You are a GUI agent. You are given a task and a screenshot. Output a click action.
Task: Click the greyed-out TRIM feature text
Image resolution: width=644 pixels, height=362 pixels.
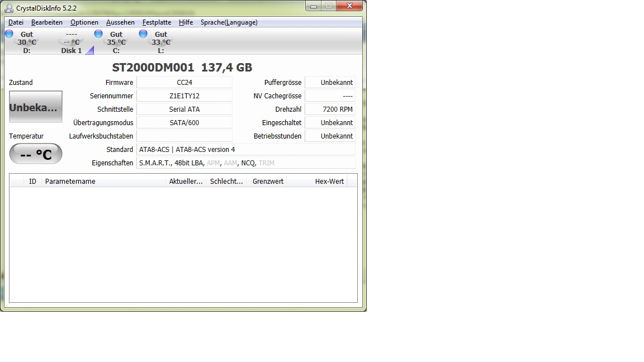(267, 163)
